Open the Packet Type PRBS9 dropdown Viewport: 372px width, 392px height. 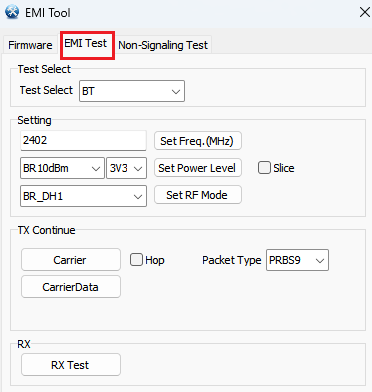coord(297,260)
